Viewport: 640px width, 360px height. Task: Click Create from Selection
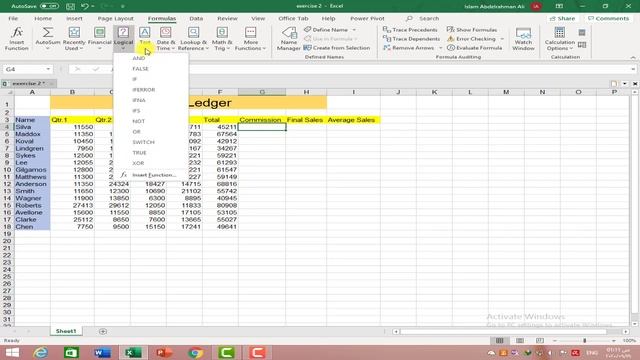click(x=337, y=48)
